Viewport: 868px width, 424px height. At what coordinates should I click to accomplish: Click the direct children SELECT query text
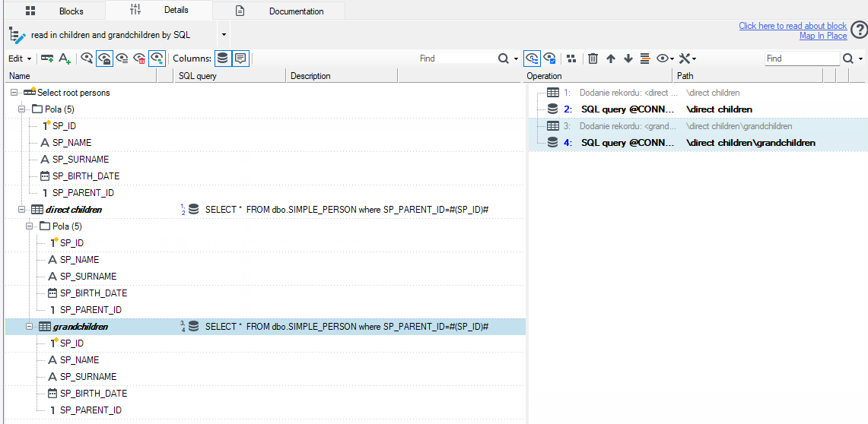(x=347, y=210)
